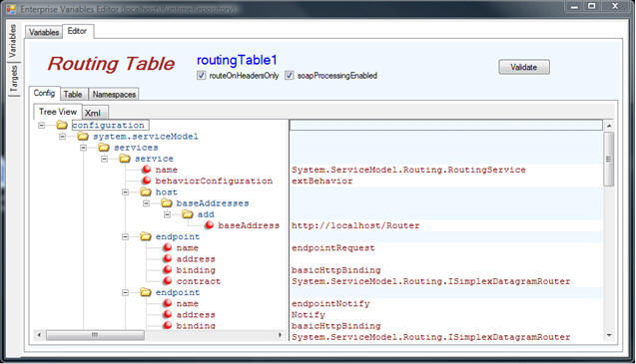Viewport: 636px width, 364px height.
Task: Click the system.serviceModel folder icon
Action: [83, 137]
